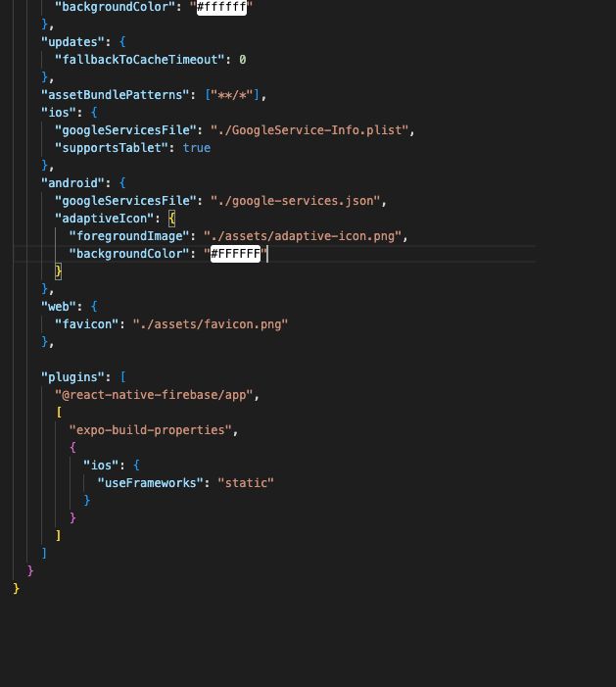The height and width of the screenshot is (687, 616).
Task: Click the "**/*" pattern string
Action: 232,95
